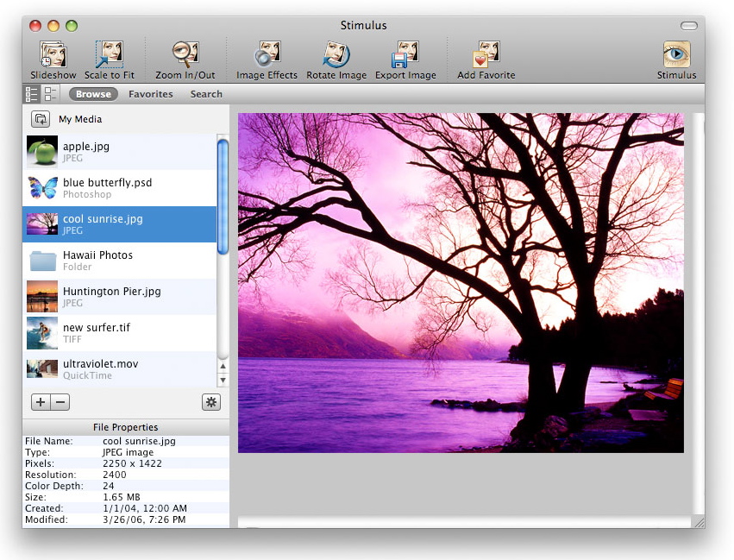Open the My Media source button
The width and height of the screenshot is (734, 560).
[x=41, y=119]
